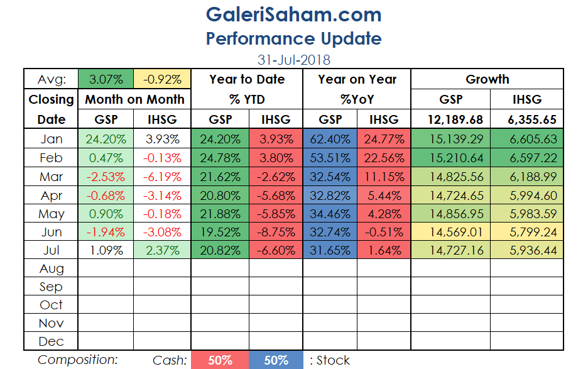Select the Dec row label
Image resolution: width=588 pixels, height=369 pixels.
click(51, 341)
